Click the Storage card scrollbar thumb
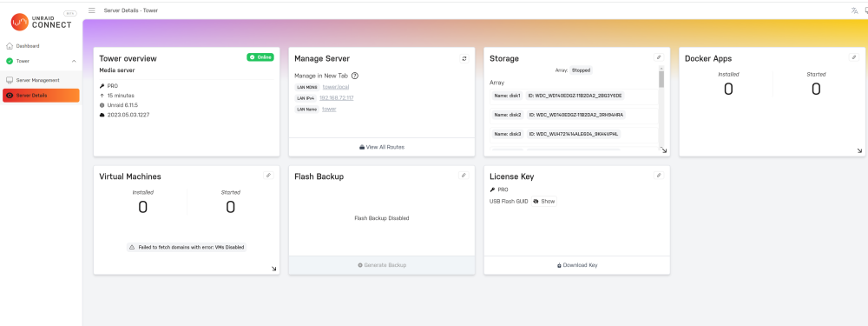 661,79
